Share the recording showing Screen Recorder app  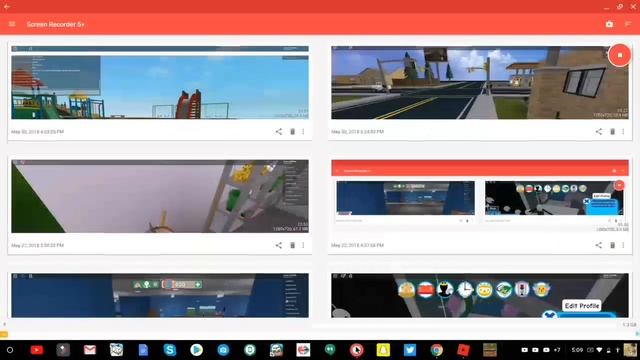click(598, 245)
